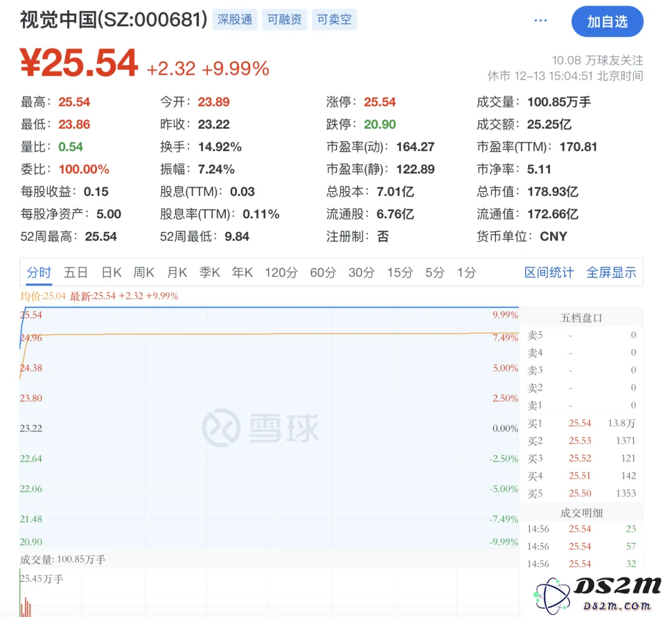Click the 流通值 value 172.66亿
The image size is (672, 617).
(x=553, y=214)
